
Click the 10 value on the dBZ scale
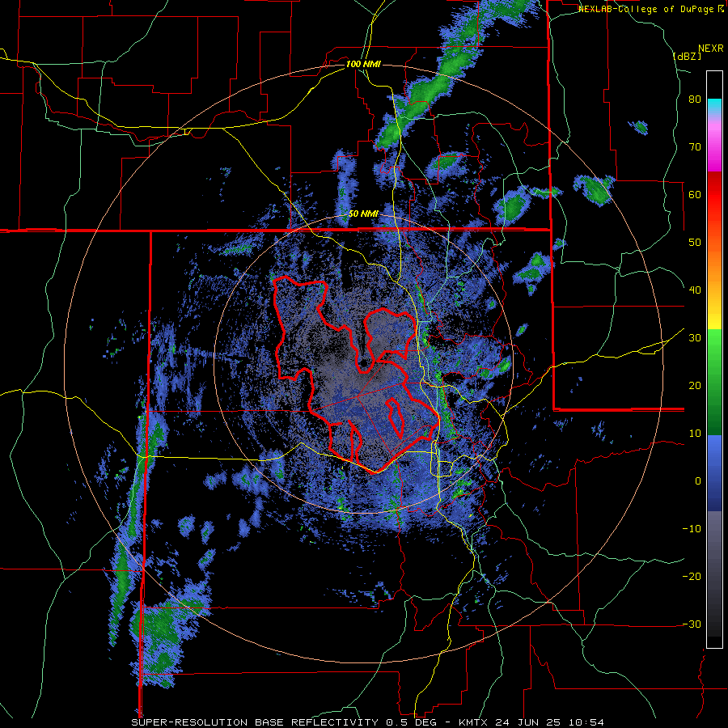pyautogui.click(x=695, y=434)
